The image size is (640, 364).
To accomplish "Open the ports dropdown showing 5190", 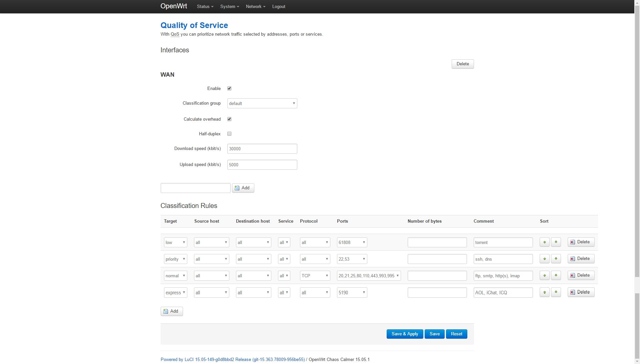I will (x=352, y=293).
